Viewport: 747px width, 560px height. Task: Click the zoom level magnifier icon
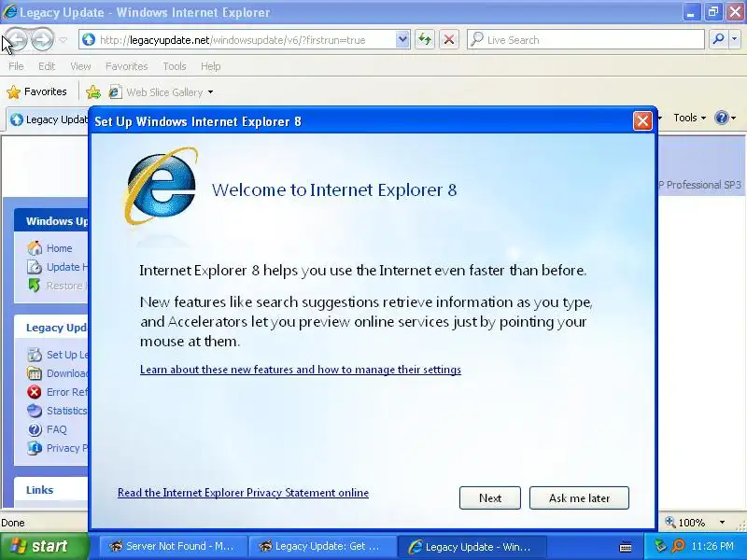[670, 522]
